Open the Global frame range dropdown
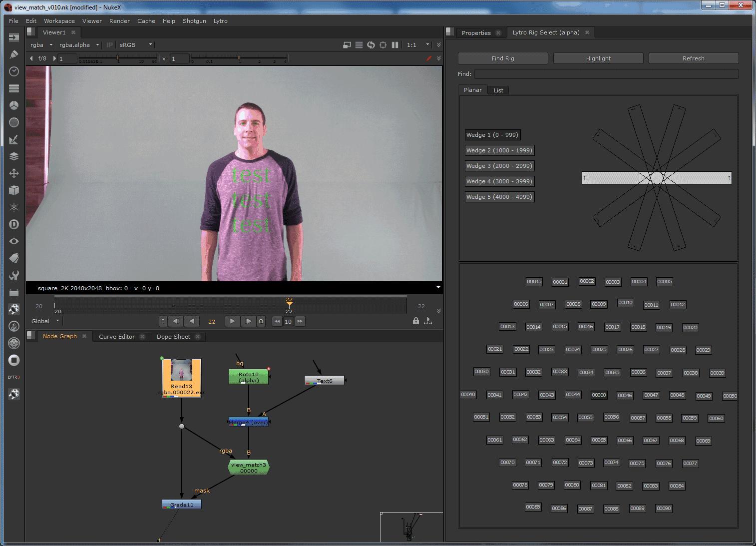This screenshot has width=756, height=546. (x=45, y=321)
